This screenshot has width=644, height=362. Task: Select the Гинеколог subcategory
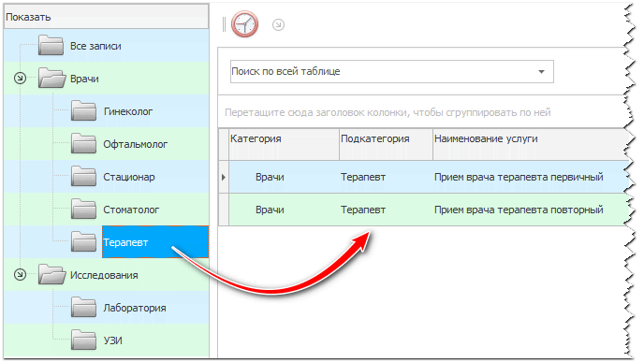click(x=127, y=111)
